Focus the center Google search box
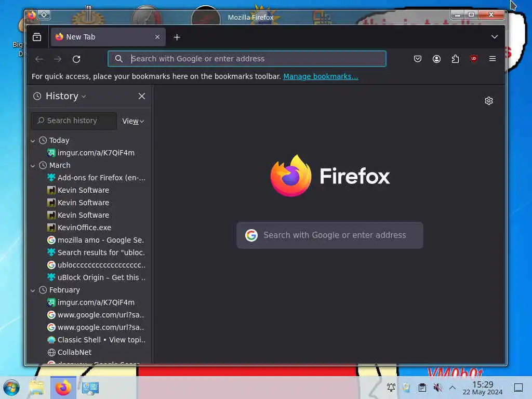Screen dimensions: 532x399 click(x=330, y=235)
